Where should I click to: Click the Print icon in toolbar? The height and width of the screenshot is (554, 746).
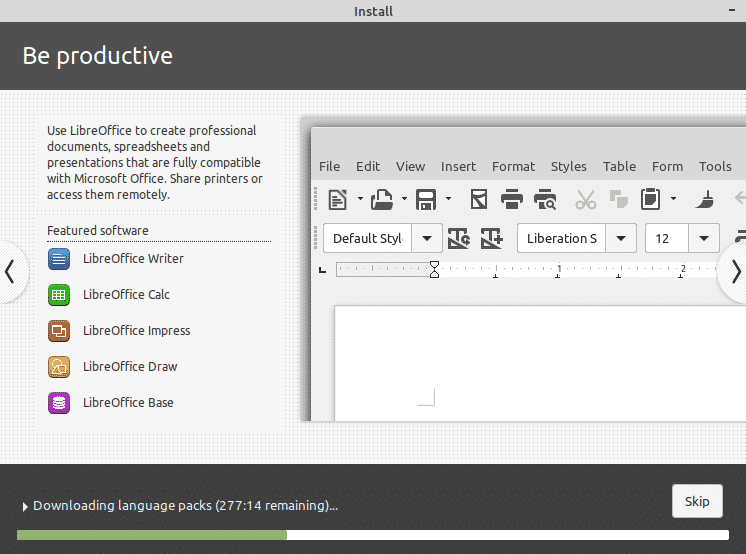pyautogui.click(x=512, y=199)
